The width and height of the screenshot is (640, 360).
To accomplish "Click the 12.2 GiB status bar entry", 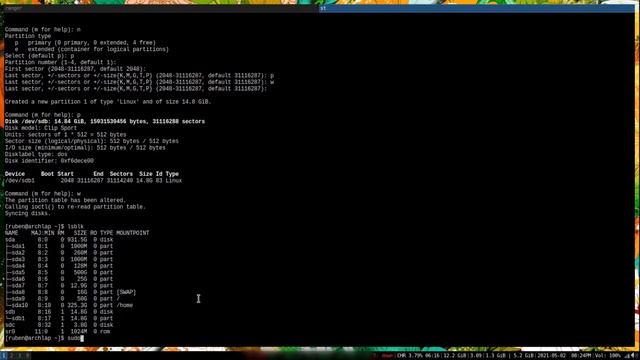I will [x=455, y=356].
